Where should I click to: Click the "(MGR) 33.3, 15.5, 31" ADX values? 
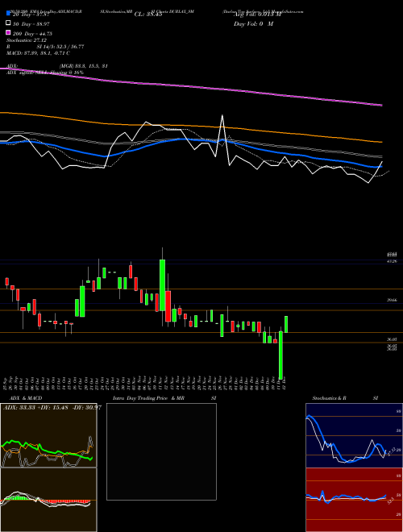(84, 66)
